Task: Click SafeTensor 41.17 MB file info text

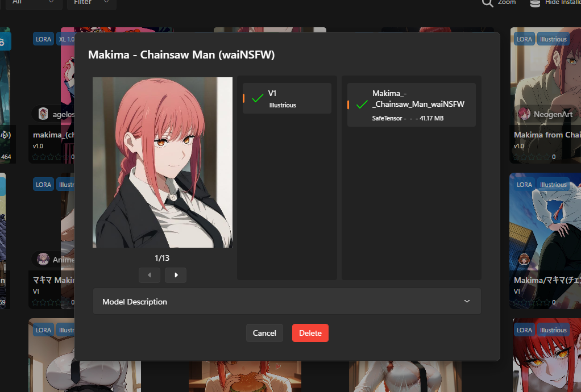Action: (408, 118)
